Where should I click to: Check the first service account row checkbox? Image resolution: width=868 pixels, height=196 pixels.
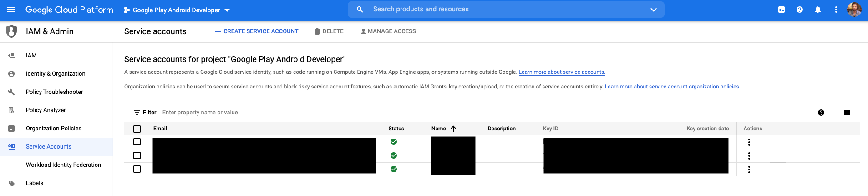coord(137,142)
